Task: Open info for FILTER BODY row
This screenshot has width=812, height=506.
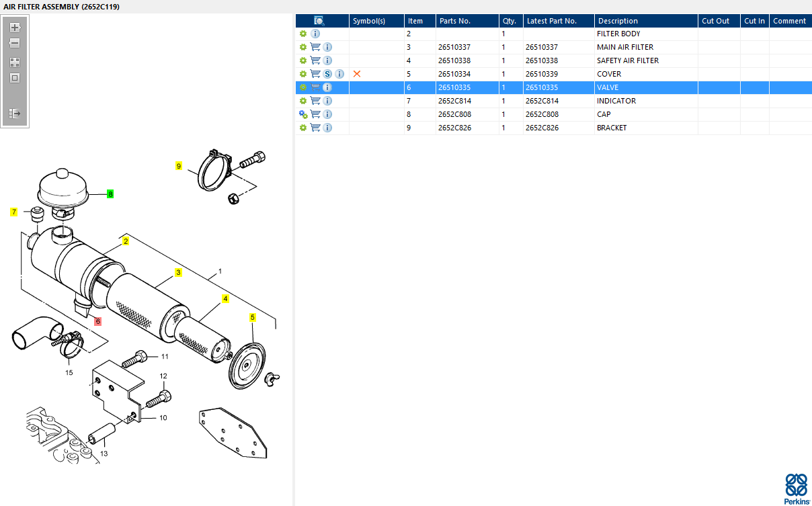Action: [x=315, y=34]
